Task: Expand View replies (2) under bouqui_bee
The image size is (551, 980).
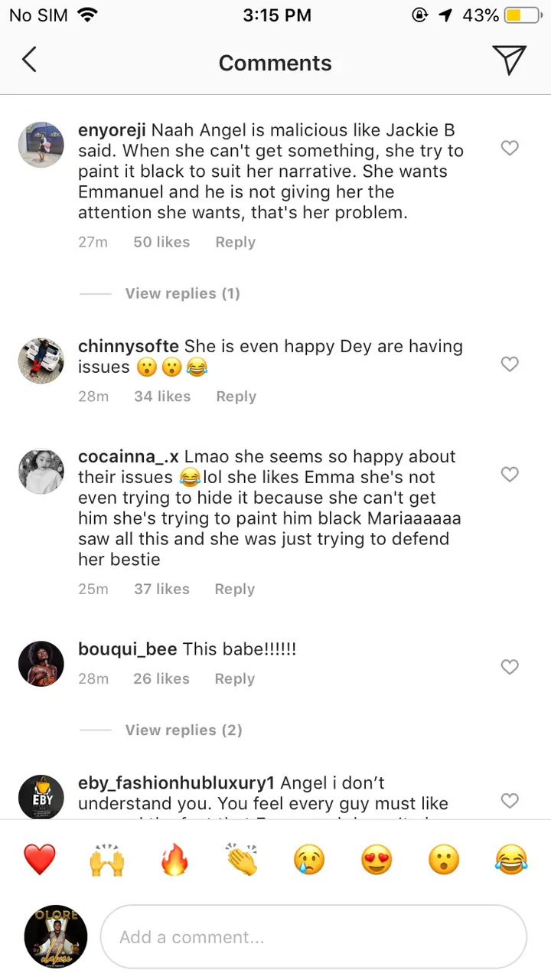Action: click(x=184, y=730)
